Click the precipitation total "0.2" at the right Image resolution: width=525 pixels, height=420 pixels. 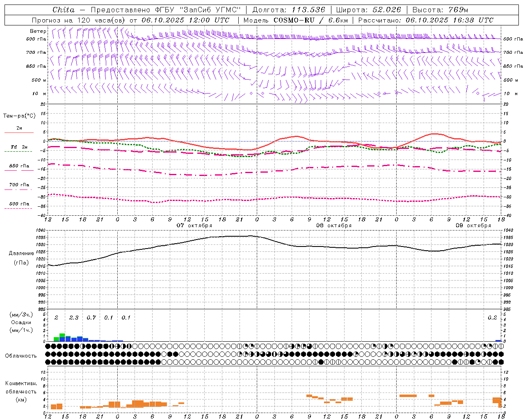pos(492,318)
